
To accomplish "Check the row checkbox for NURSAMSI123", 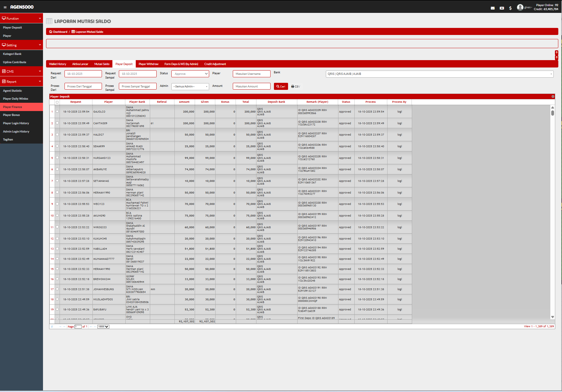I will [57, 158].
